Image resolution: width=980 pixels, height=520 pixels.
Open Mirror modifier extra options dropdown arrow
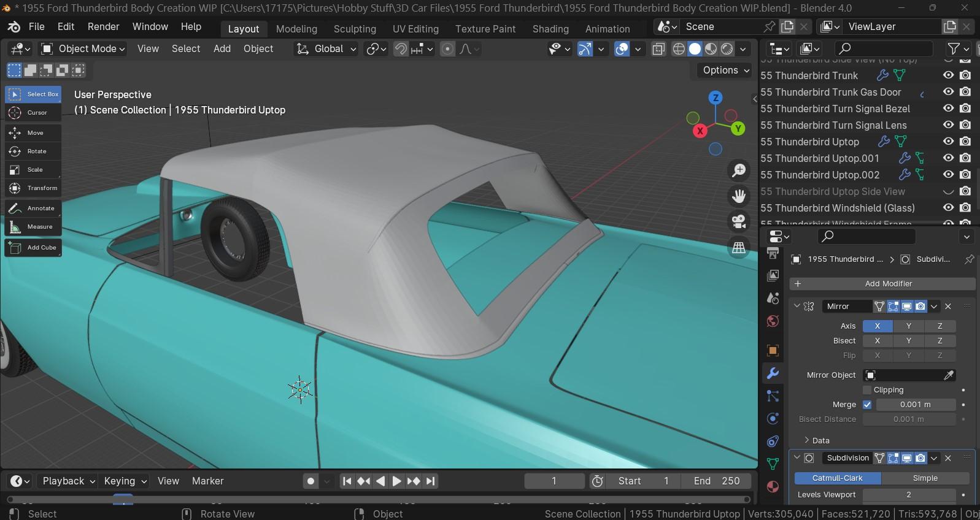pos(934,306)
